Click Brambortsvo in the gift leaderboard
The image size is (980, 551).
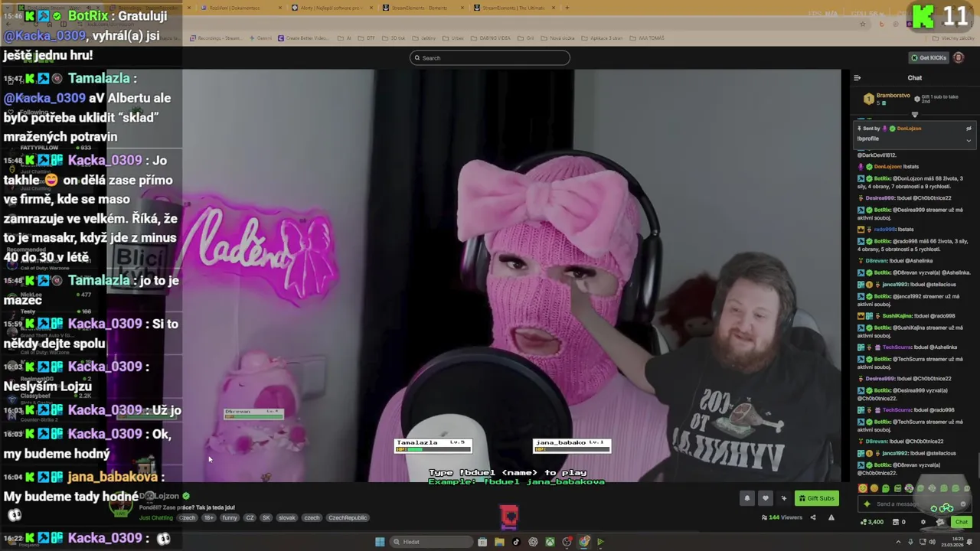pyautogui.click(x=893, y=96)
